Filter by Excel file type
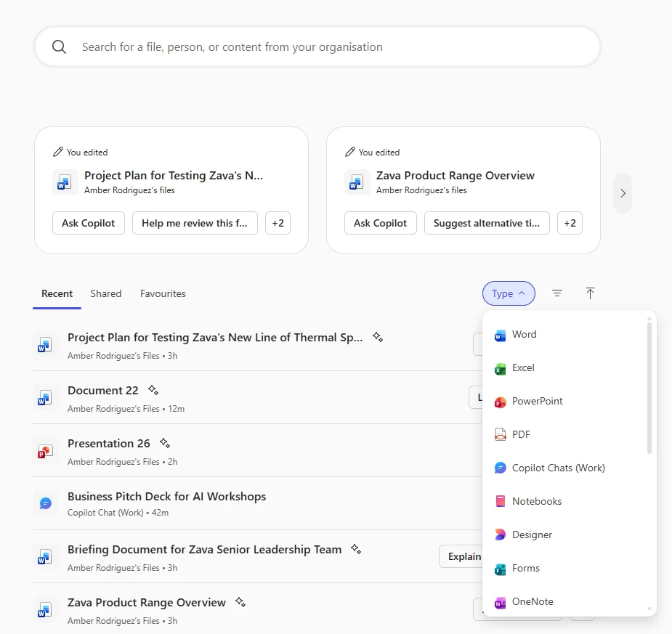 click(x=565, y=367)
